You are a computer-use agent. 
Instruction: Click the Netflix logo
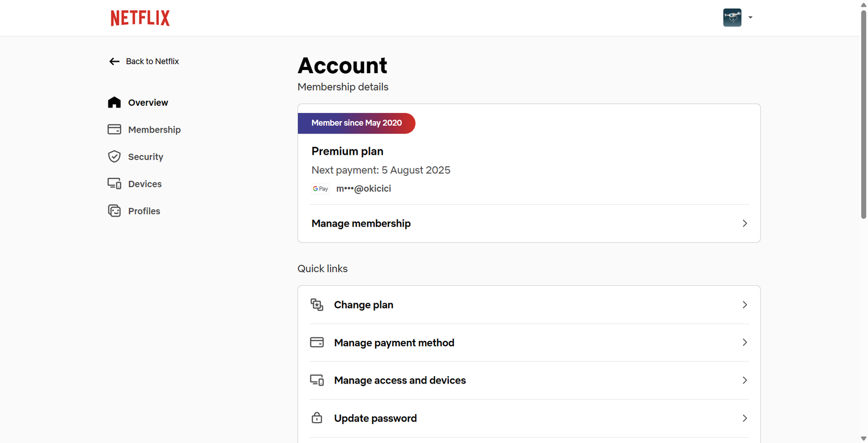click(x=140, y=18)
